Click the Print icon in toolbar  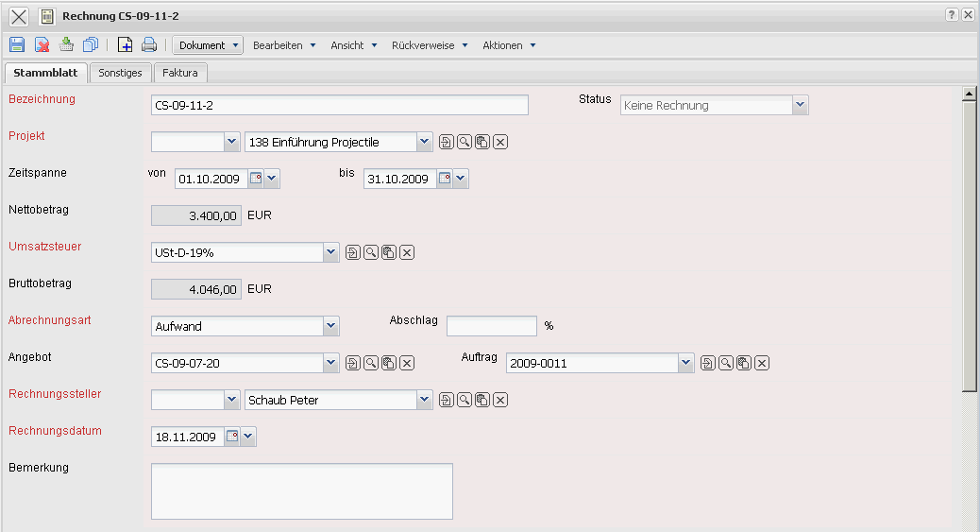tap(148, 44)
